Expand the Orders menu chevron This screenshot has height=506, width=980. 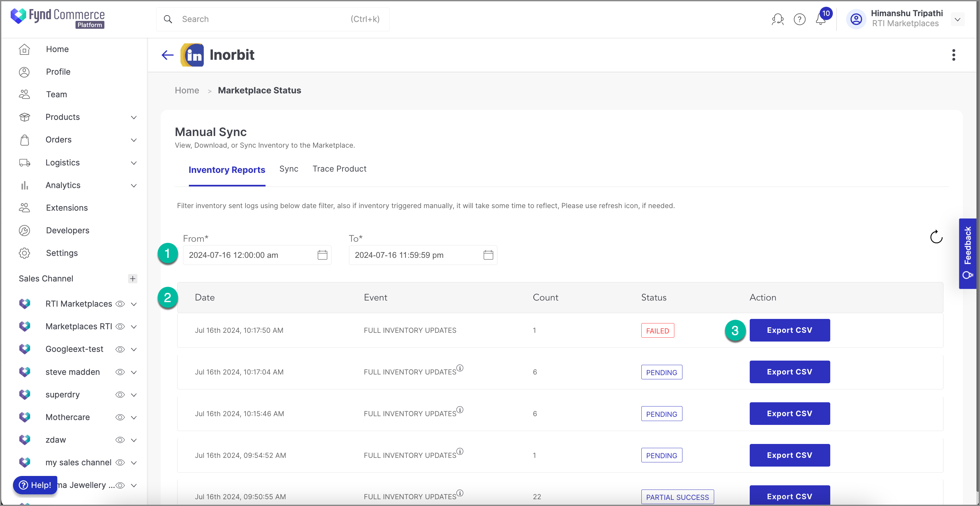coord(134,140)
